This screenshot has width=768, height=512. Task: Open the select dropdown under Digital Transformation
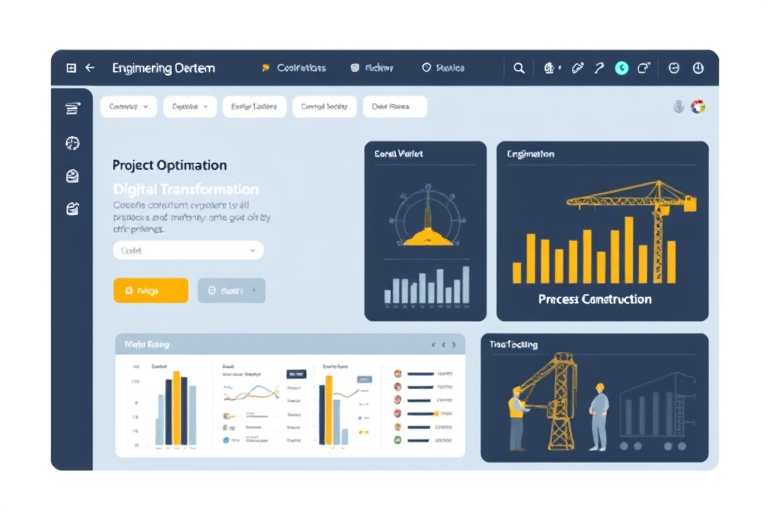[189, 250]
